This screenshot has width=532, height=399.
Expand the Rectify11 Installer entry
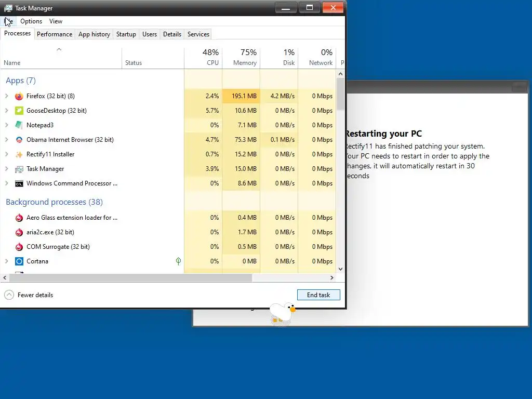click(x=6, y=154)
